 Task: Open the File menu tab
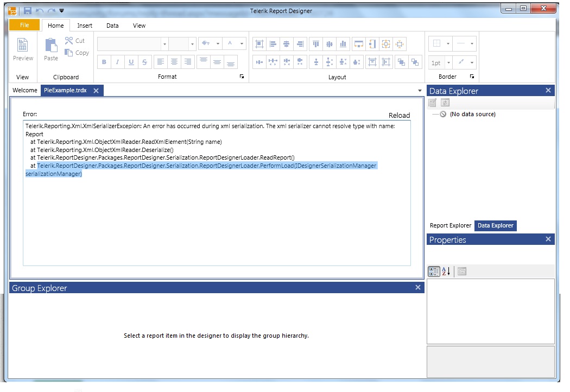coord(24,25)
